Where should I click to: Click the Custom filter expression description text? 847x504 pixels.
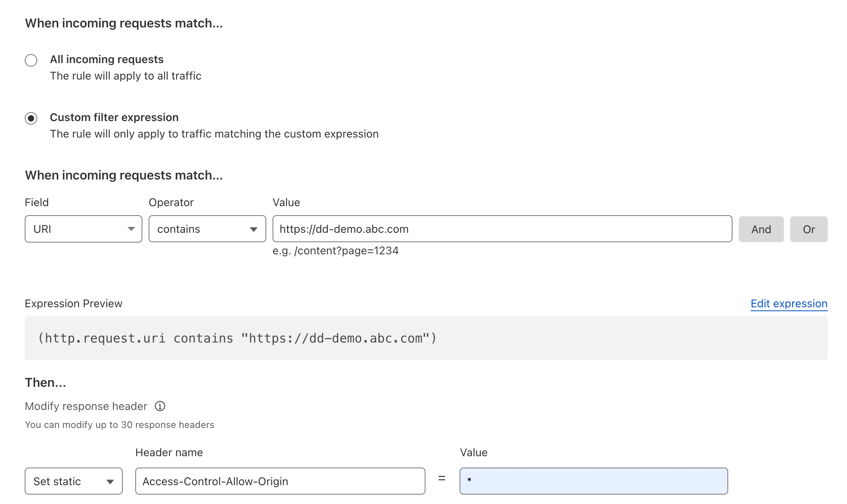214,134
